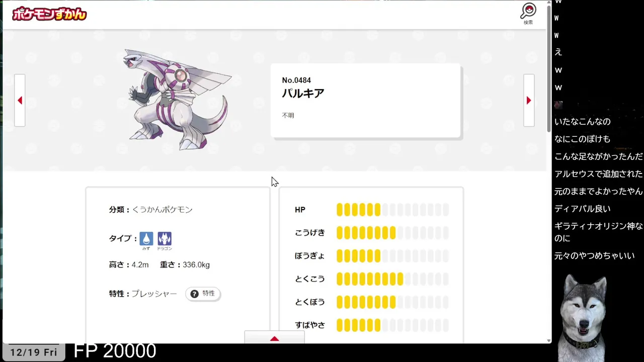Click the height value 4.2m

pos(140,264)
